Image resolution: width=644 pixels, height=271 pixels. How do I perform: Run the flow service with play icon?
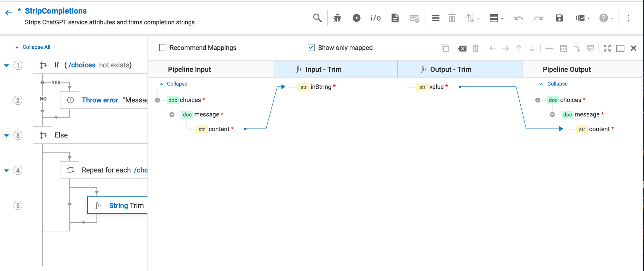pos(356,18)
